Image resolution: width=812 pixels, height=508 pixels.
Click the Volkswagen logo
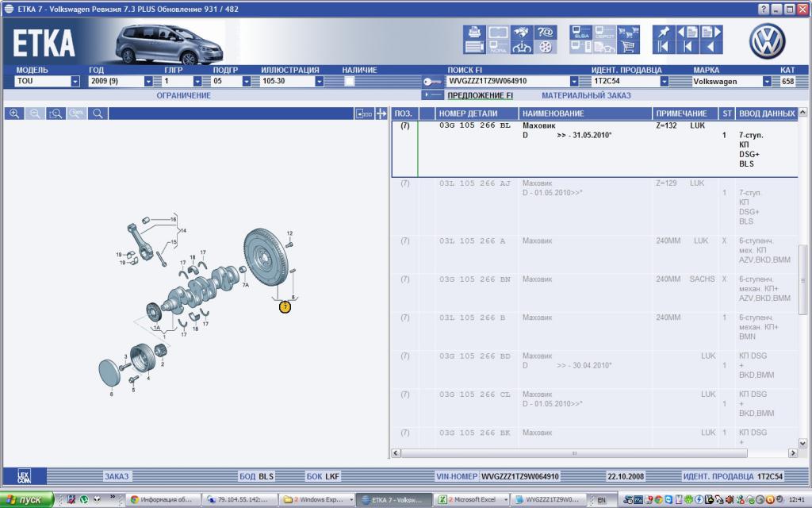pos(767,41)
